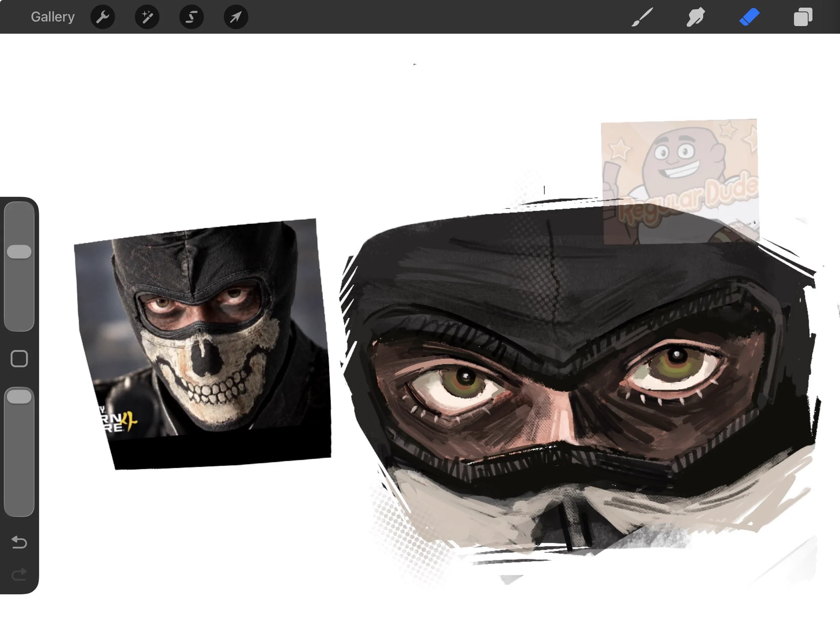Open the Actions wrench menu
The height and width of the screenshot is (628, 840).
103,17
